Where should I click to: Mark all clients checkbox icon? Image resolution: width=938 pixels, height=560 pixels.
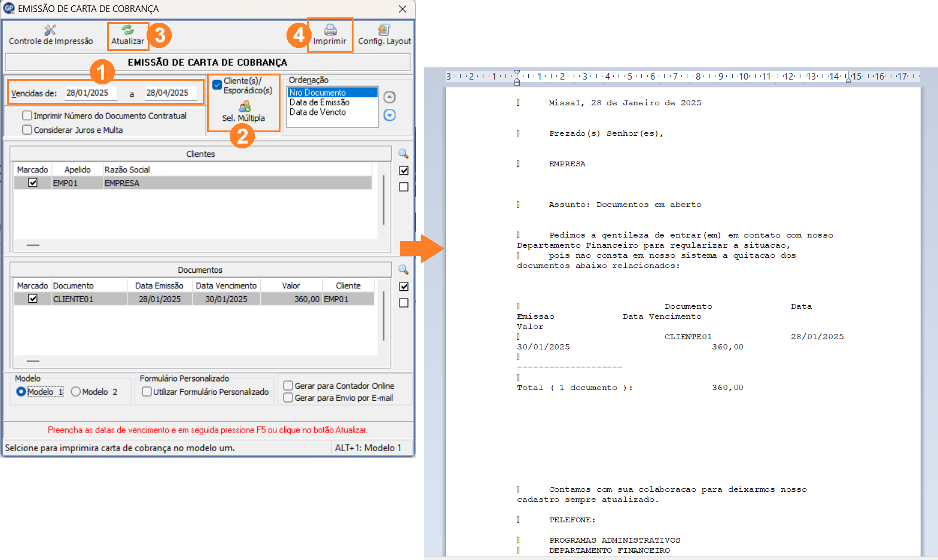[x=404, y=171]
